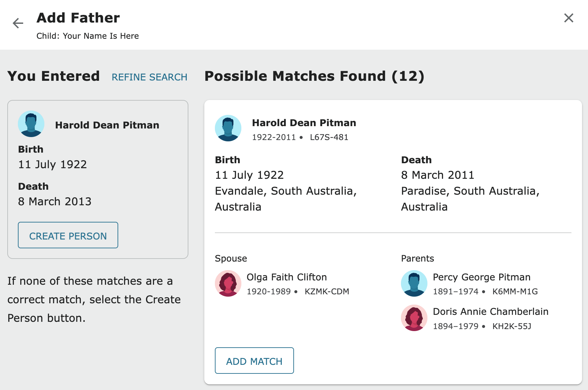The height and width of the screenshot is (390, 588).
Task: Click the matched Harold Dean Pitman's name
Action: 304,122
